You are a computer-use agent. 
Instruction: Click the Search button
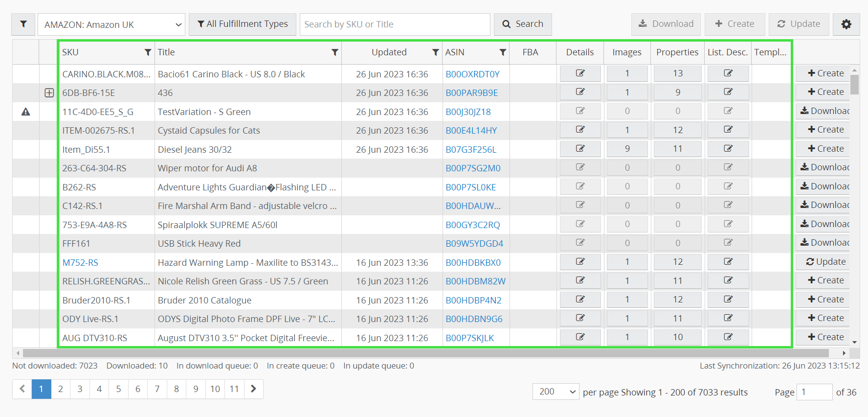(523, 24)
